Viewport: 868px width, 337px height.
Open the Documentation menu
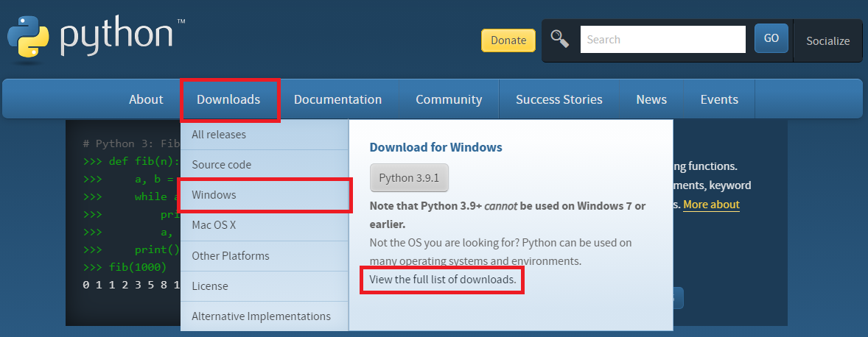click(337, 99)
